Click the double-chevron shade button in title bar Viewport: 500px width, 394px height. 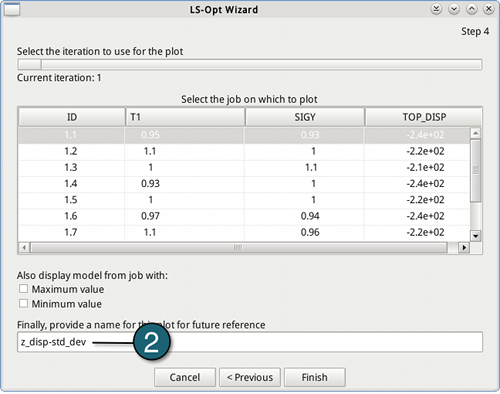click(x=436, y=9)
